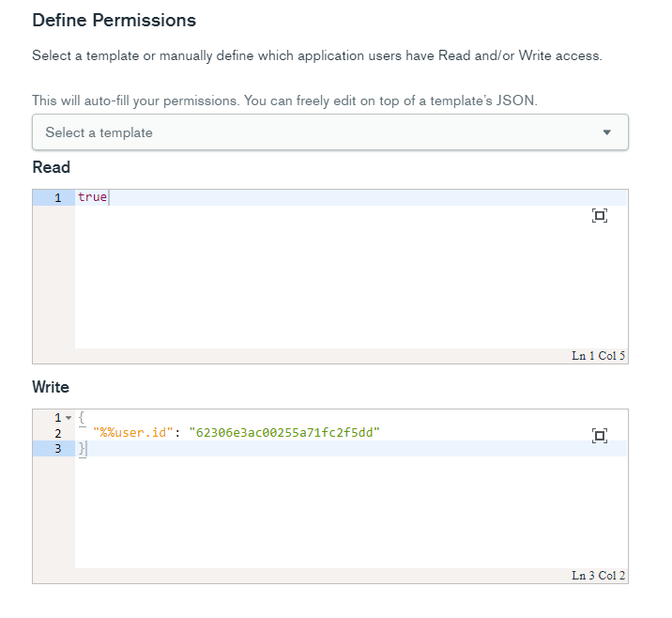672x618 pixels.
Task: Expand the Write editor to fullscreen
Action: pyautogui.click(x=600, y=435)
